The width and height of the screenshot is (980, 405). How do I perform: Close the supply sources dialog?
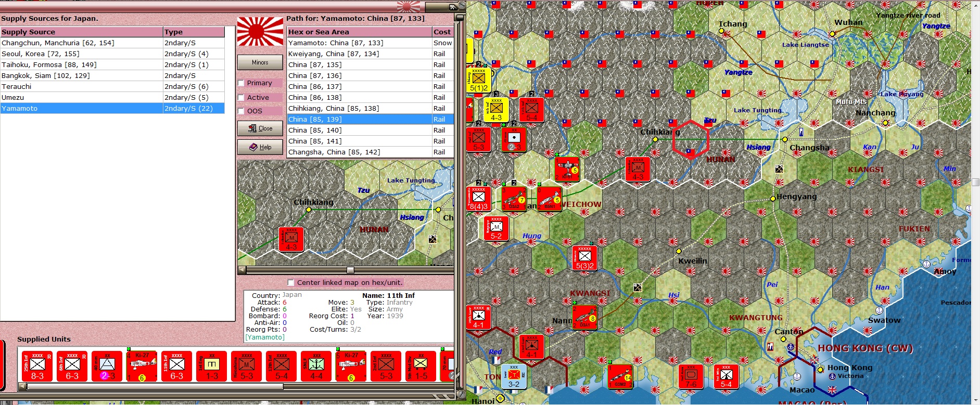pyautogui.click(x=260, y=128)
